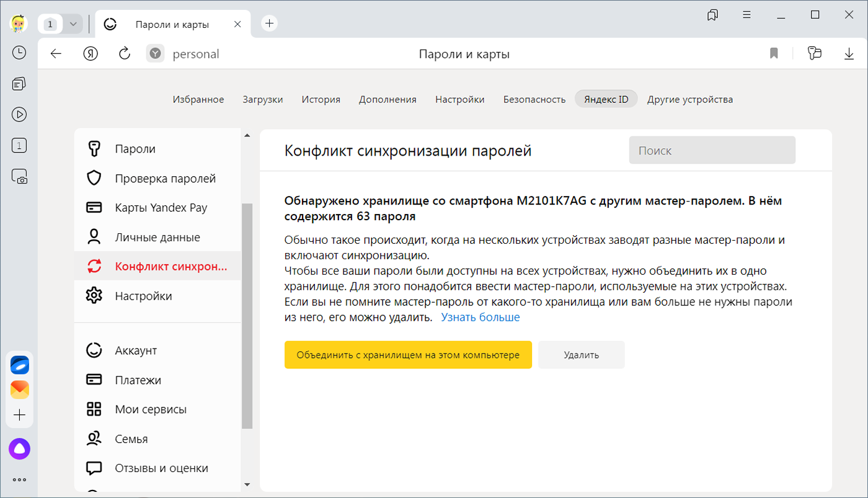Open sidebar more options dots
Image resolution: width=868 pixels, height=498 pixels.
(x=19, y=479)
